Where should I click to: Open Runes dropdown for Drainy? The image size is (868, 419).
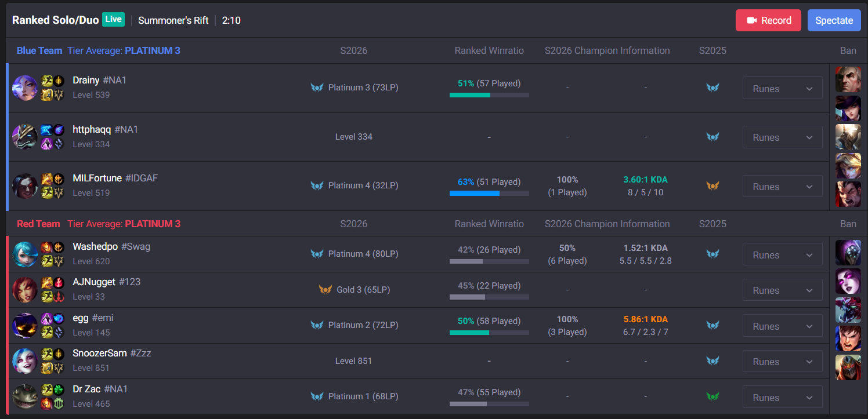coord(783,89)
